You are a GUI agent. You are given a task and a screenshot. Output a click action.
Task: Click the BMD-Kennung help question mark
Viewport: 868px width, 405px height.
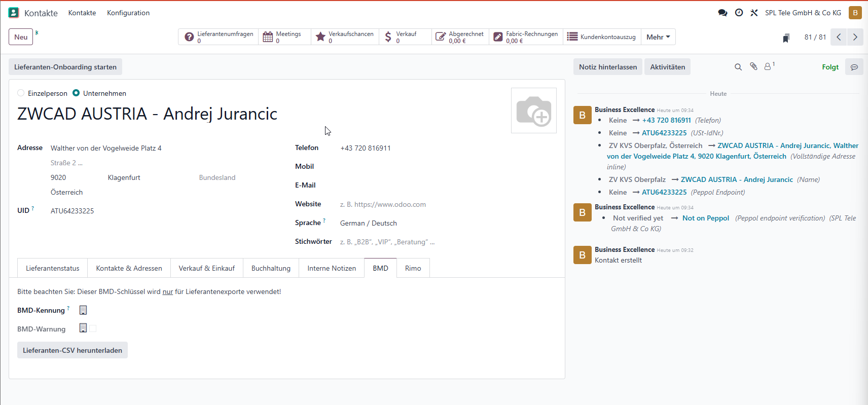(x=68, y=308)
